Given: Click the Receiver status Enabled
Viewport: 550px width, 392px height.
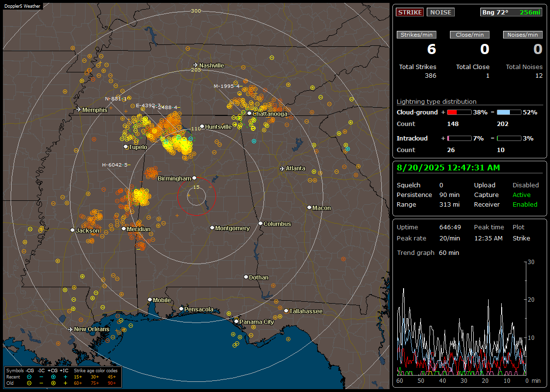Looking at the screenshot, I should pyautogui.click(x=525, y=205).
